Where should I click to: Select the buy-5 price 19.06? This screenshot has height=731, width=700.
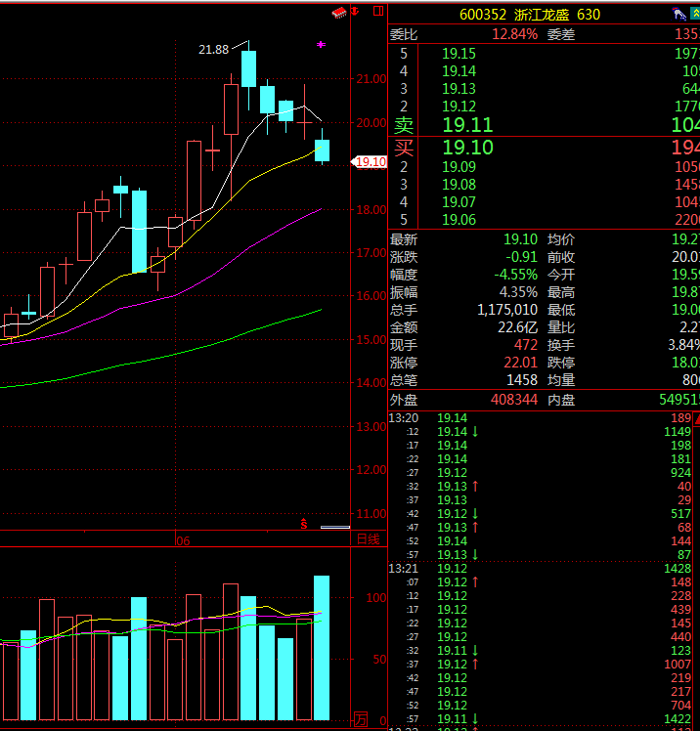coord(459,219)
